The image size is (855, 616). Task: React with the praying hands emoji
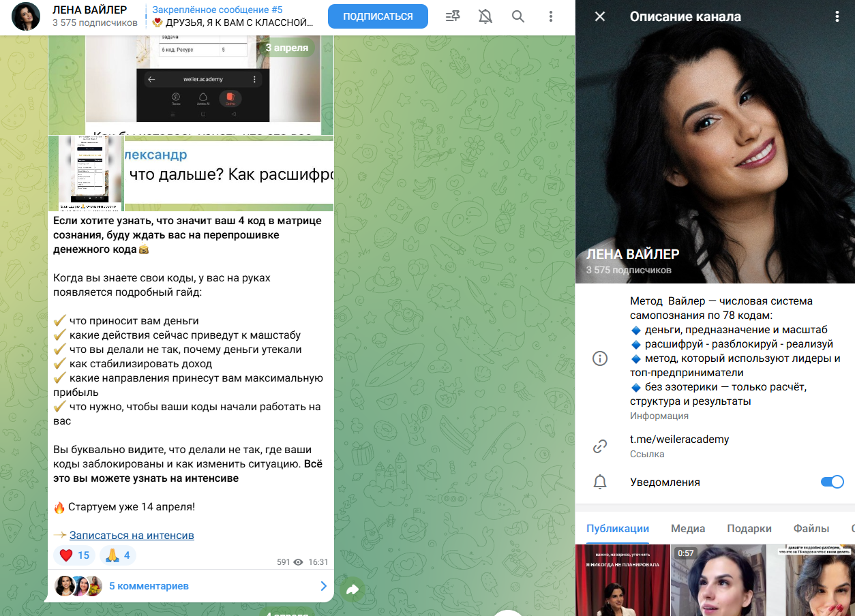pyautogui.click(x=117, y=555)
